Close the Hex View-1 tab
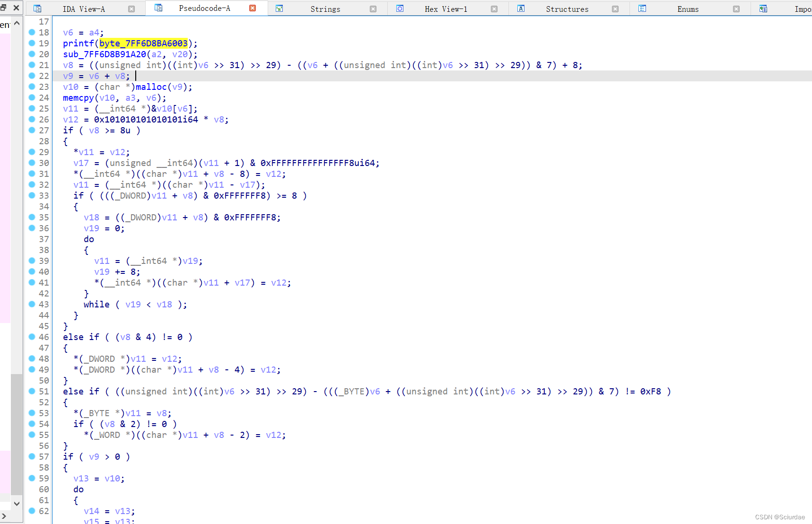This screenshot has width=812, height=524. [494, 9]
